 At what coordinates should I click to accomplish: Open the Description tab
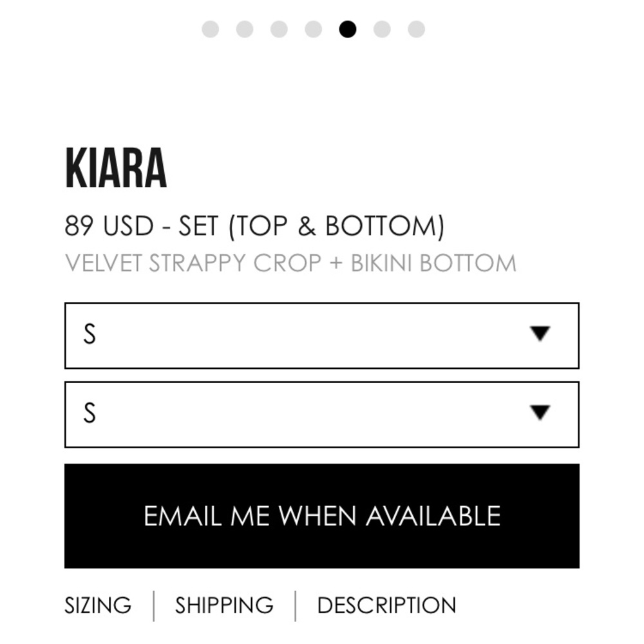386,605
